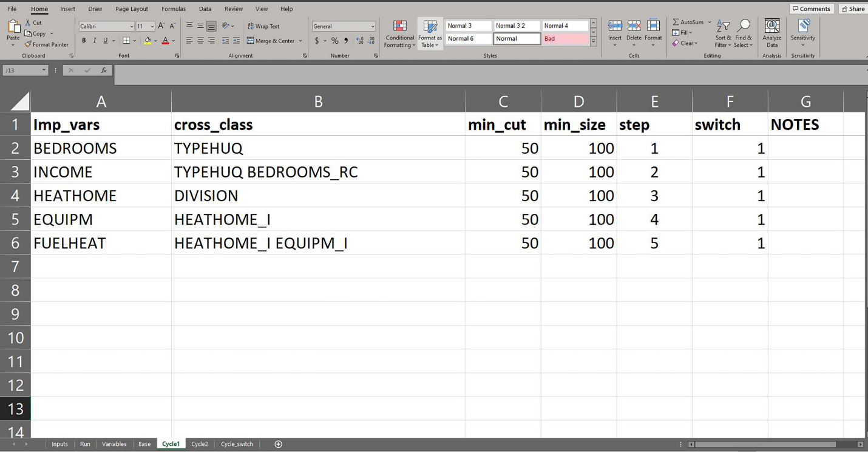Screen dimensions: 868x452
Task: Toggle underline on the selection
Action: 103,40
